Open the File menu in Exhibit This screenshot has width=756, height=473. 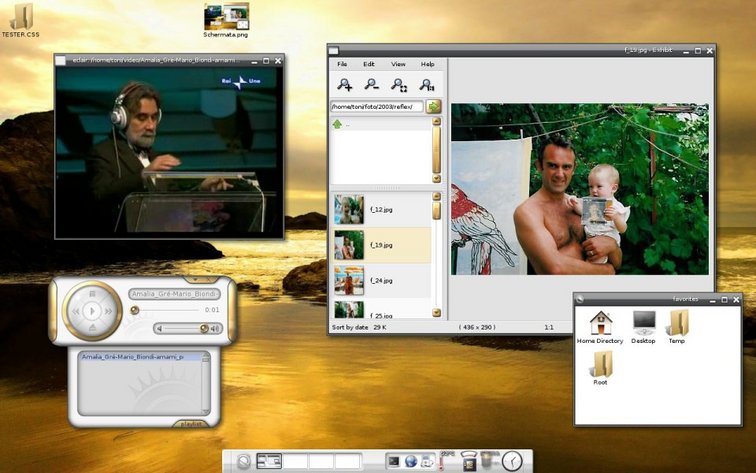(342, 64)
